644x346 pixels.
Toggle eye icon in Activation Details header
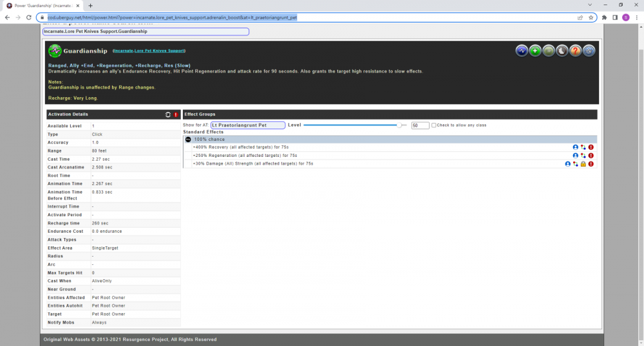168,114
